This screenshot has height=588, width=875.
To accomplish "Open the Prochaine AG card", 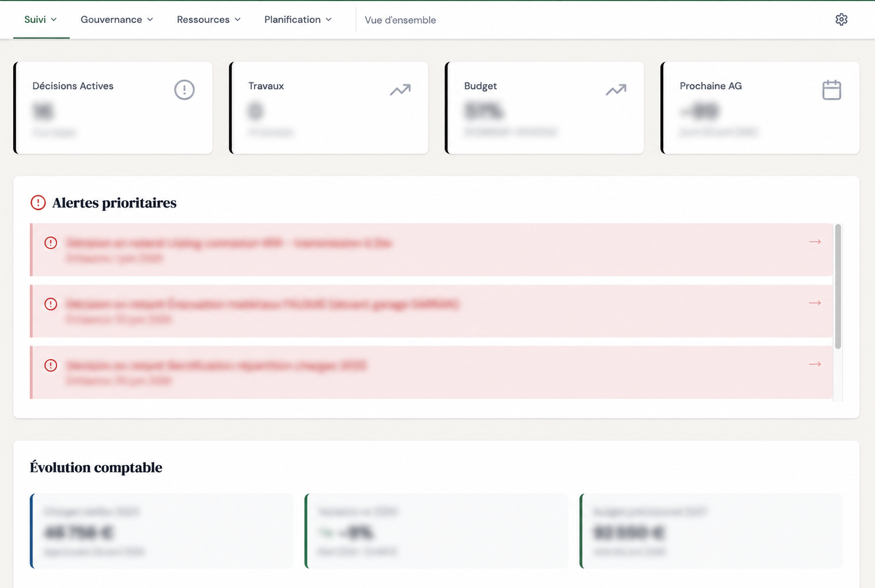I will pos(760,108).
